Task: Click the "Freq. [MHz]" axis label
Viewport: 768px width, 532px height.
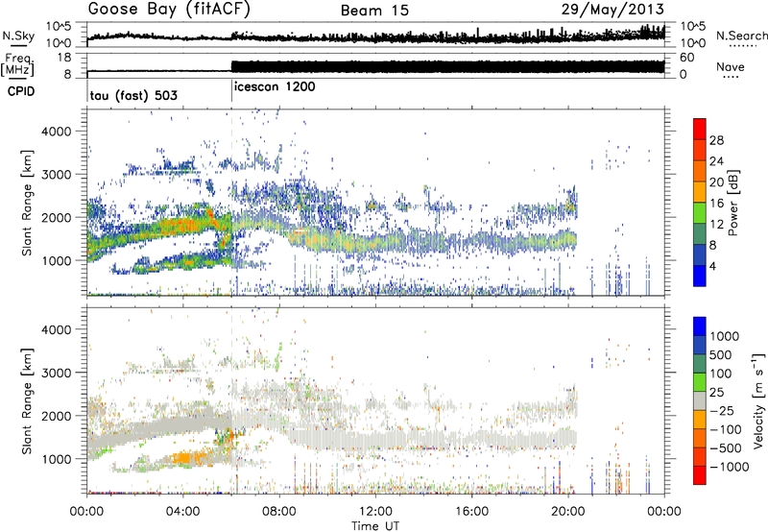Action: [x=18, y=65]
